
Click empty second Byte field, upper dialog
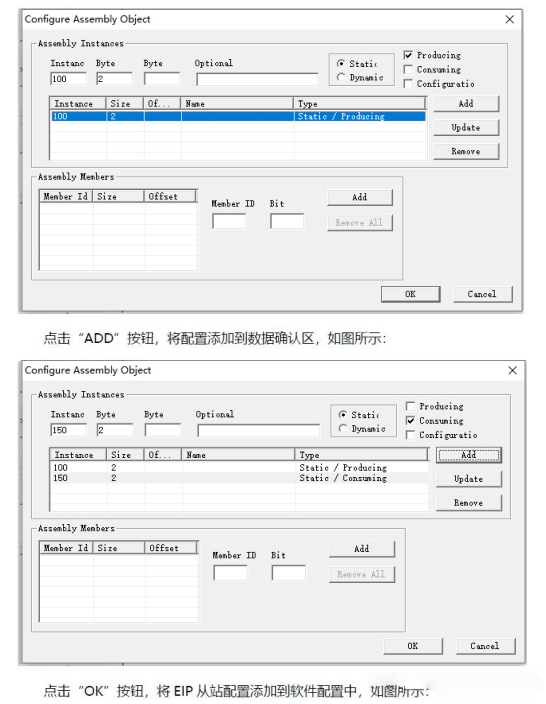click(162, 79)
